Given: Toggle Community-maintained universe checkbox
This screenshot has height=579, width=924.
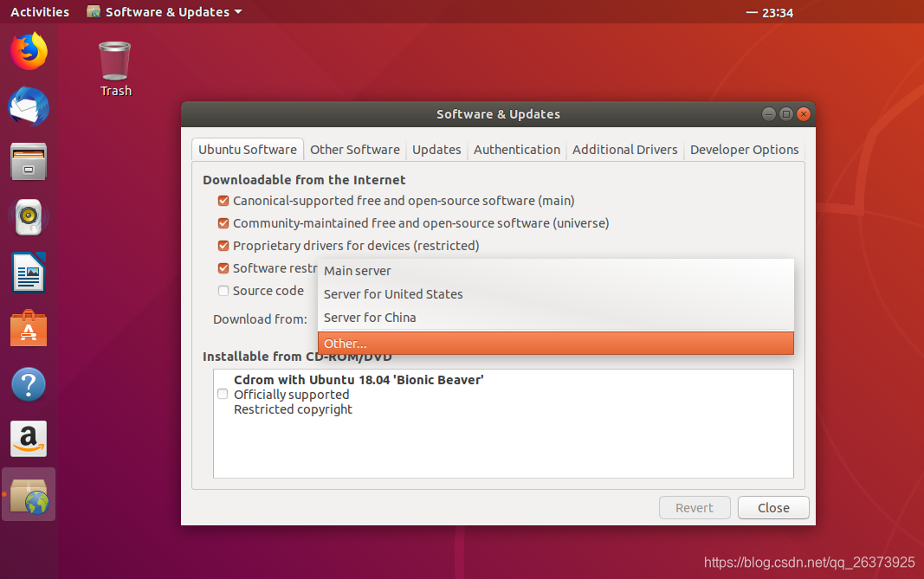Looking at the screenshot, I should point(223,223).
